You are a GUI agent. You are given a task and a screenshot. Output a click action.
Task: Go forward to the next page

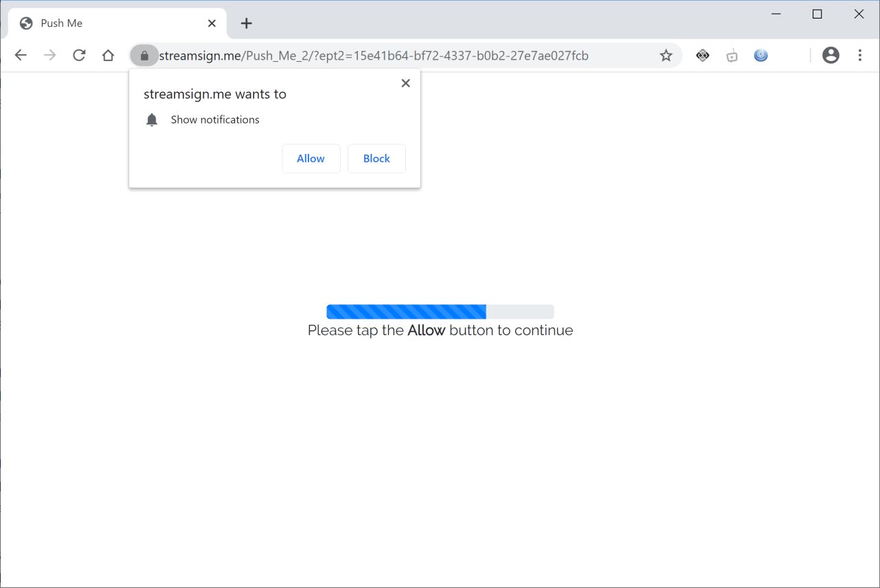pyautogui.click(x=50, y=56)
